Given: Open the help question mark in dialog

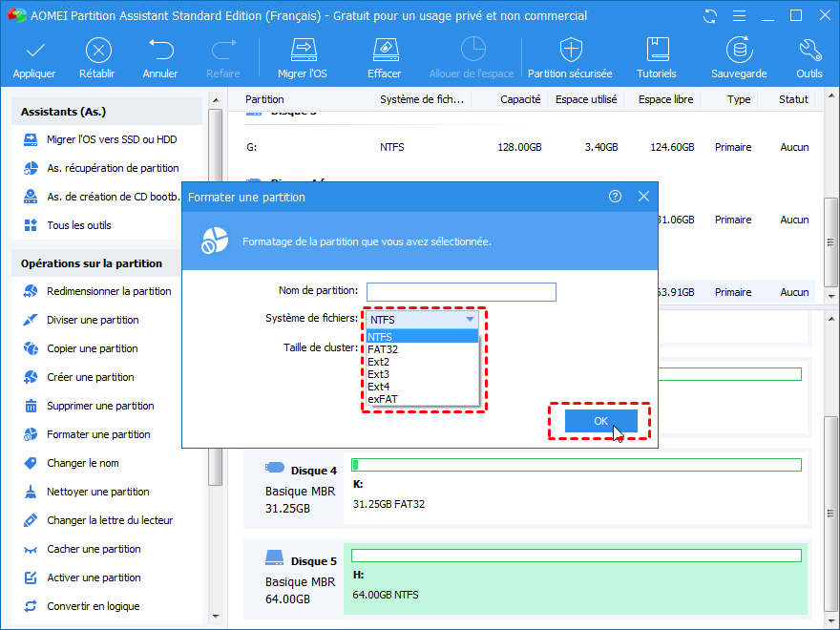Looking at the screenshot, I should tap(615, 197).
